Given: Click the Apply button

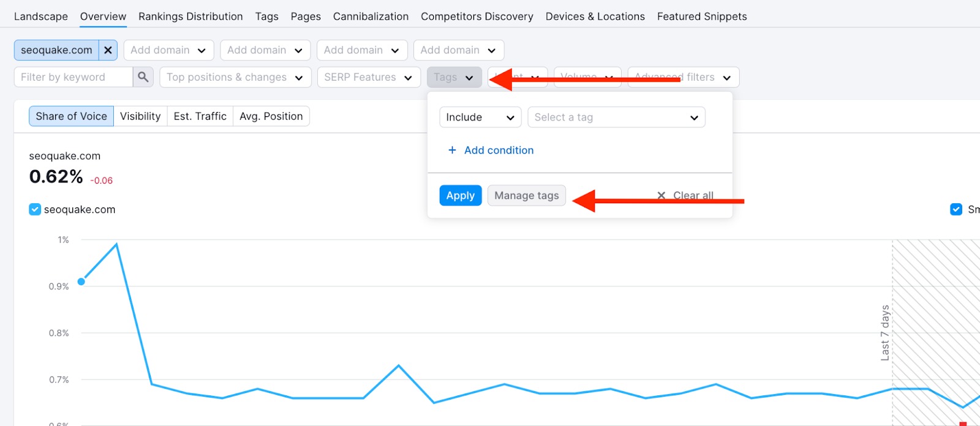Looking at the screenshot, I should pos(461,196).
